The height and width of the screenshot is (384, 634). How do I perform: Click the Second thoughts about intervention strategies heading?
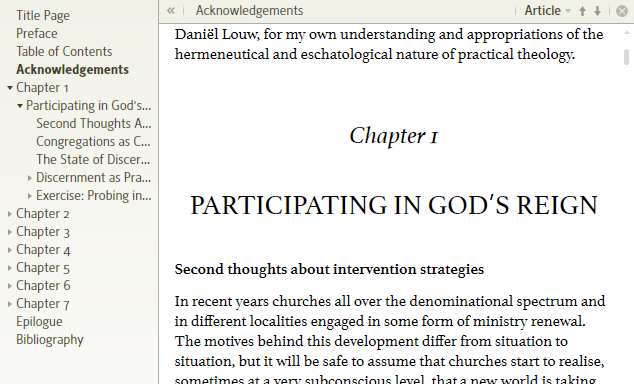pyautogui.click(x=329, y=269)
